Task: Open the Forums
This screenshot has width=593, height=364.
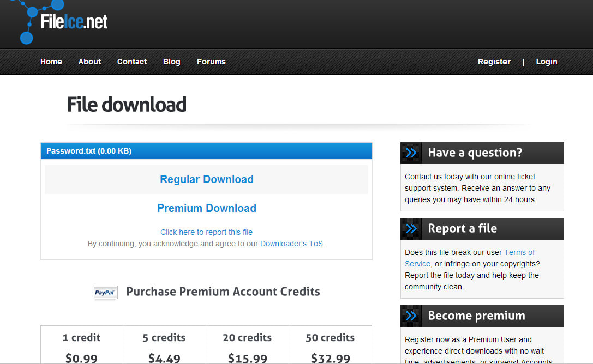Action: tap(212, 62)
